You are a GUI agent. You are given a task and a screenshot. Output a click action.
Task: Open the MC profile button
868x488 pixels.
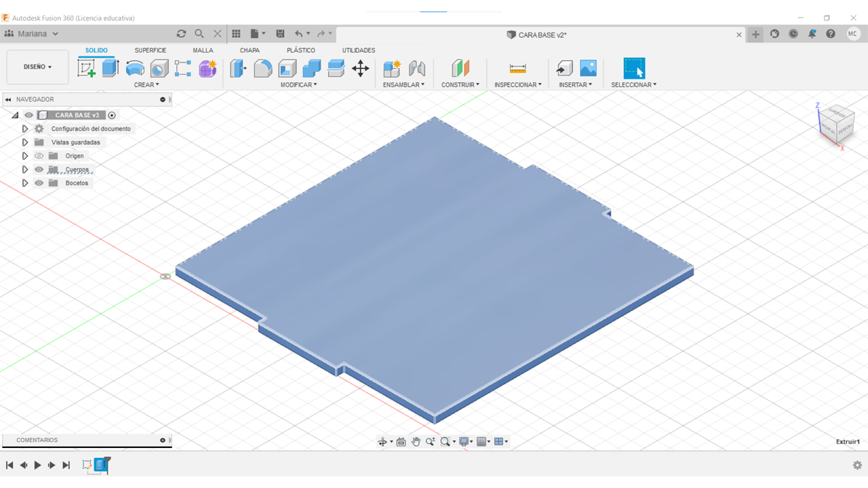point(853,34)
